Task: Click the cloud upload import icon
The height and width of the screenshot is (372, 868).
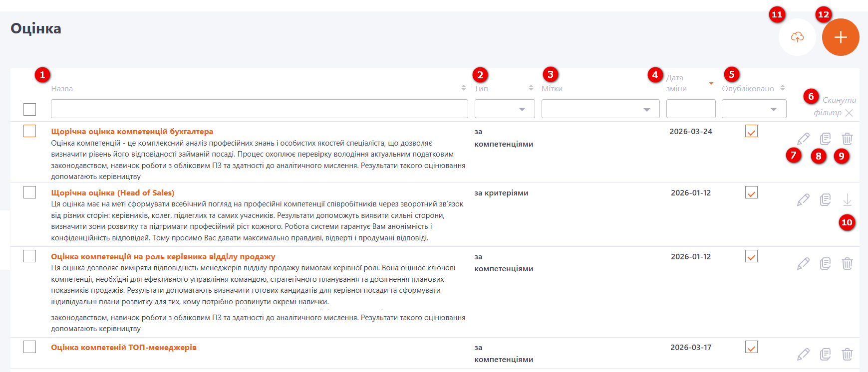Action: [x=797, y=37]
